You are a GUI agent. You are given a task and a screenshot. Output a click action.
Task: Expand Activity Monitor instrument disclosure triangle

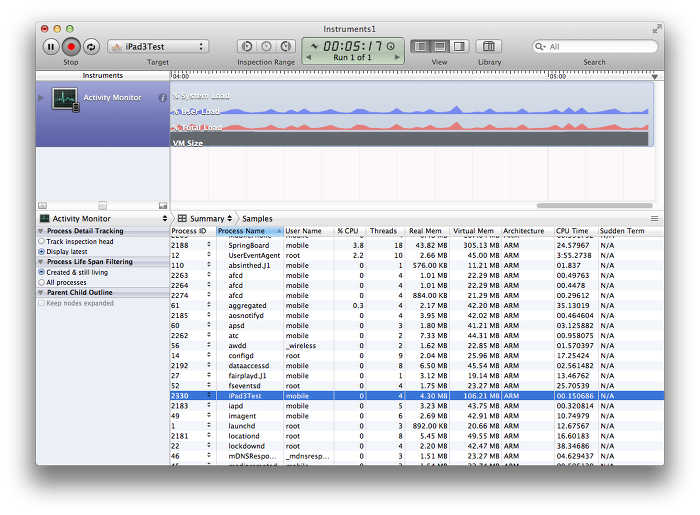coord(41,98)
